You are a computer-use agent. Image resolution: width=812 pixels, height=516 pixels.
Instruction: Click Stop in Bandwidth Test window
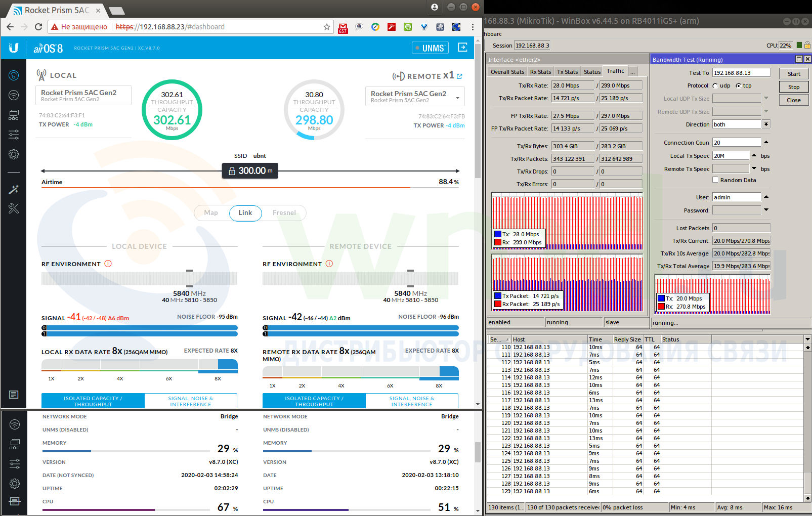794,87
